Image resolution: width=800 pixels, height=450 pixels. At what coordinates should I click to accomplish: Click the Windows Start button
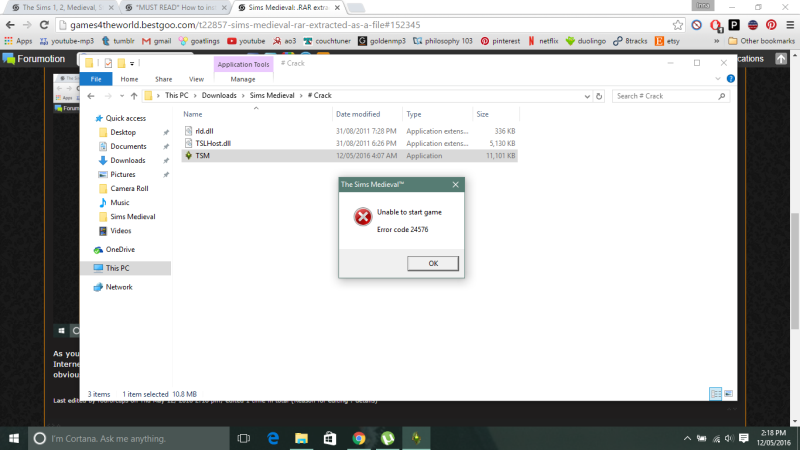click(14, 438)
